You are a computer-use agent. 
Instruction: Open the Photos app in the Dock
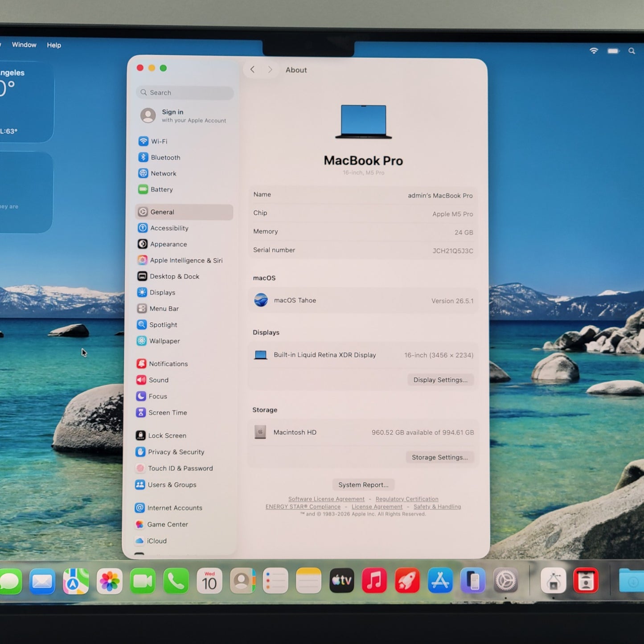click(x=109, y=581)
